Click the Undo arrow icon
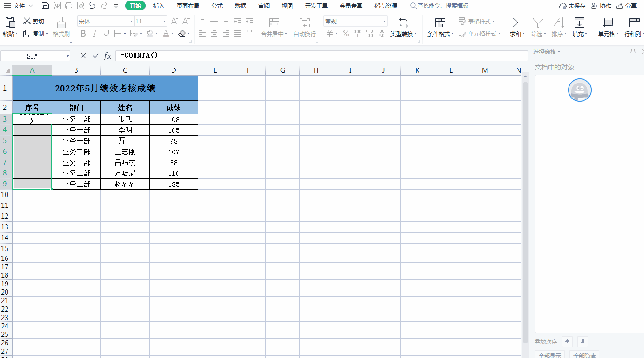644x358 pixels. 92,6
